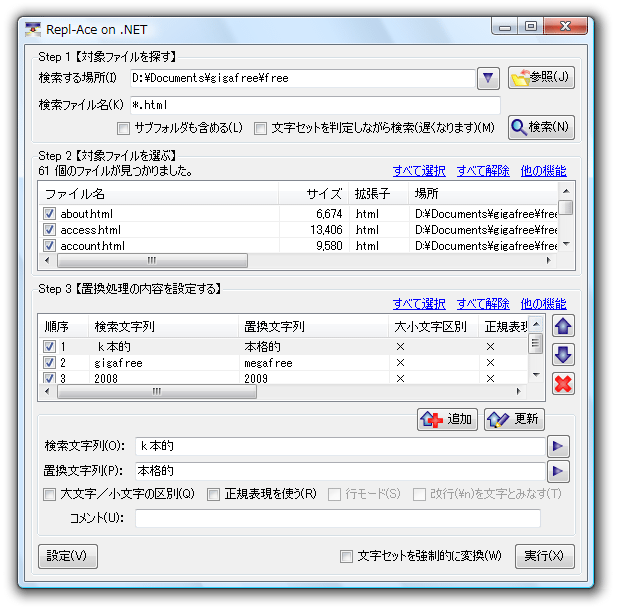
Task: Click Step 2 すべて選択 link
Action: tap(419, 171)
